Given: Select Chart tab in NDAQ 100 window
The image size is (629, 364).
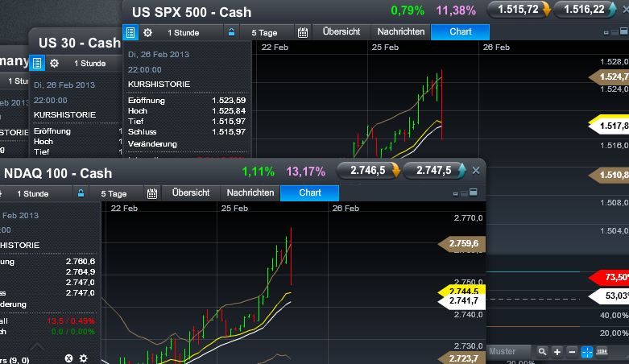Looking at the screenshot, I should tap(310, 192).
